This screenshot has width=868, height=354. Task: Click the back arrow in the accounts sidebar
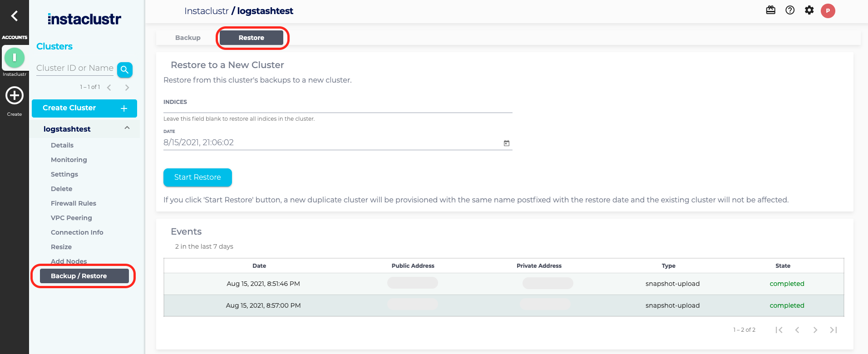[x=15, y=16]
